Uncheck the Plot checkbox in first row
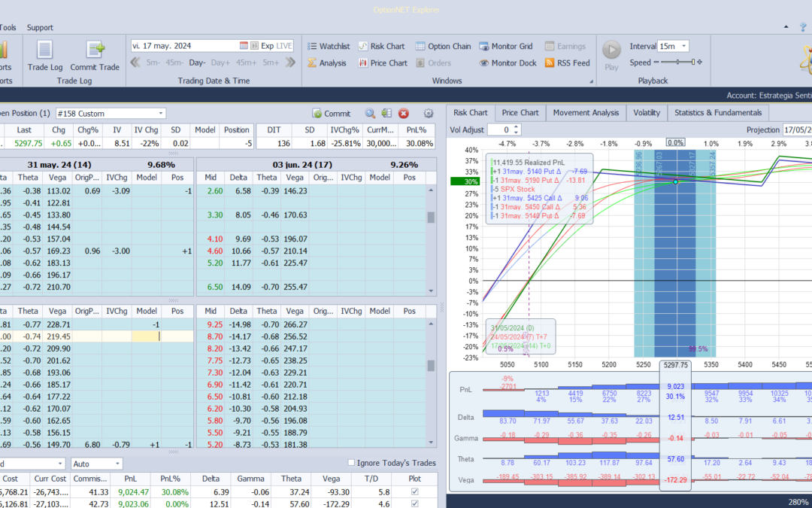Viewport: 812px width, 508px height. click(416, 492)
